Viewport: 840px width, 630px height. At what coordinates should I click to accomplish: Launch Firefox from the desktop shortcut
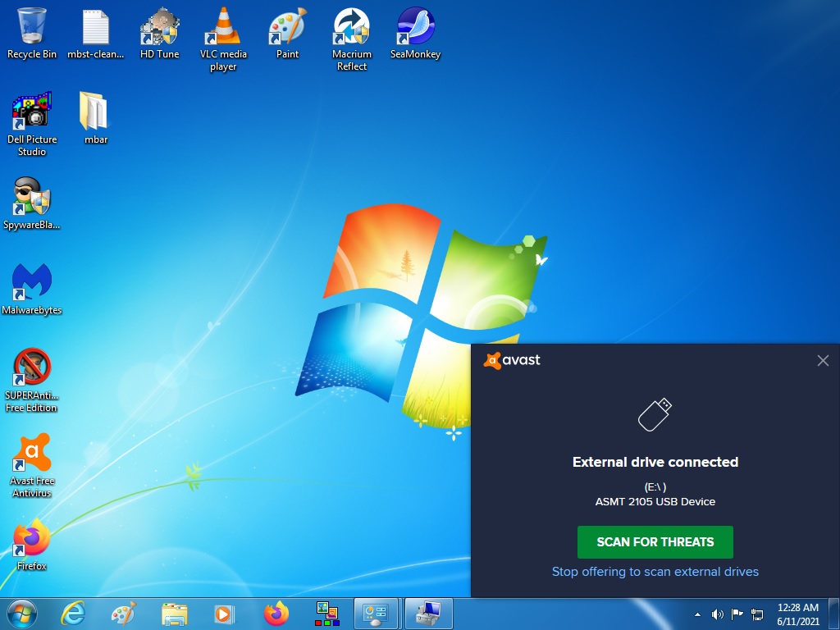(32, 545)
